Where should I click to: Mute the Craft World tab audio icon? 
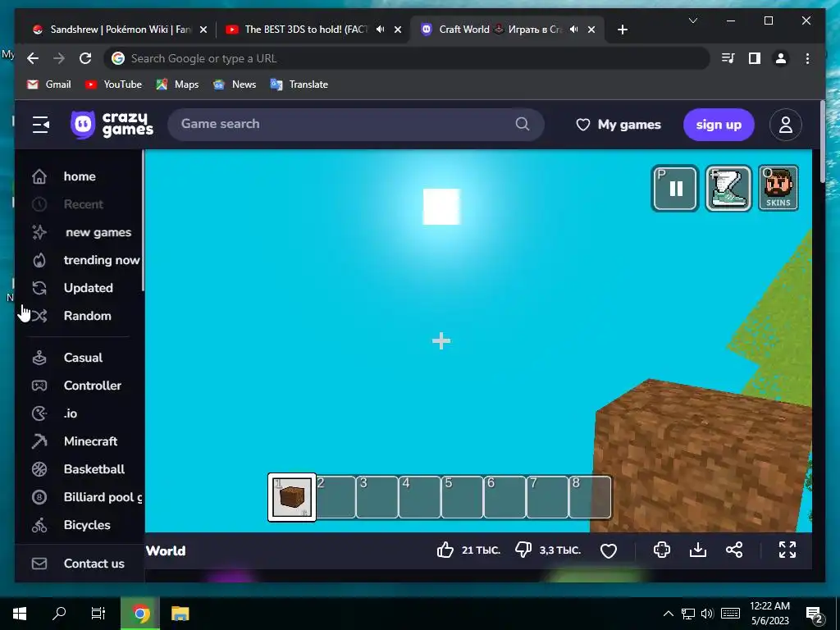573,30
